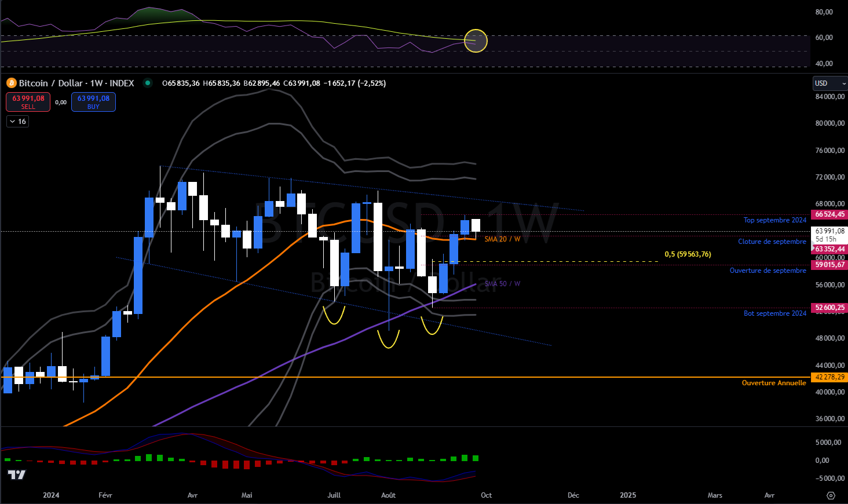Select the Bitcoin / Dollar symbol title
Viewport: 848px width, 504px height.
point(76,83)
